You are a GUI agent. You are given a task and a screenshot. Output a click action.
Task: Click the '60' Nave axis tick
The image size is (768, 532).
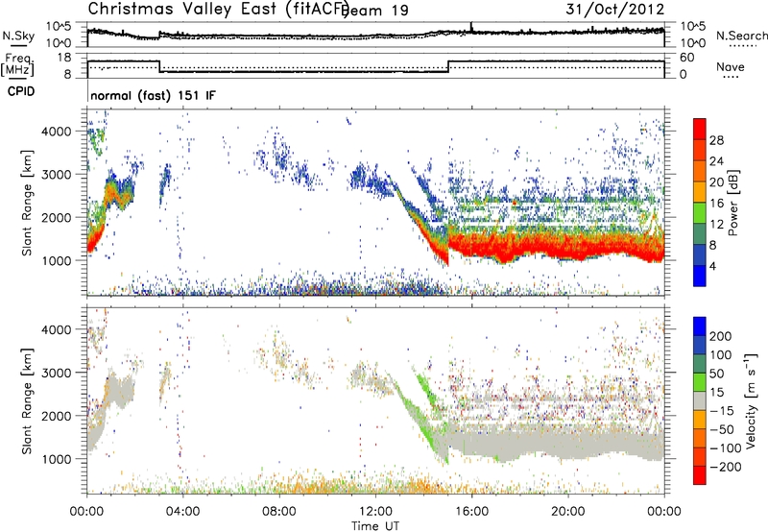(687, 58)
